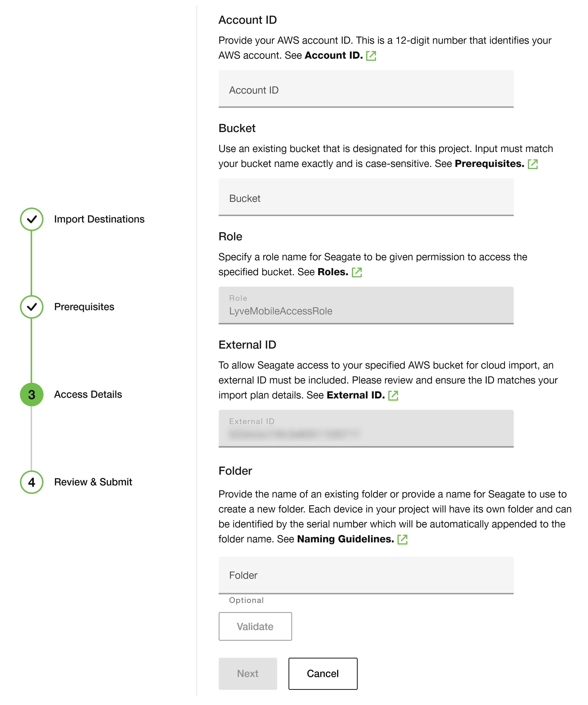Go to the Prerequisites step label
The image size is (588, 705).
[x=84, y=307]
